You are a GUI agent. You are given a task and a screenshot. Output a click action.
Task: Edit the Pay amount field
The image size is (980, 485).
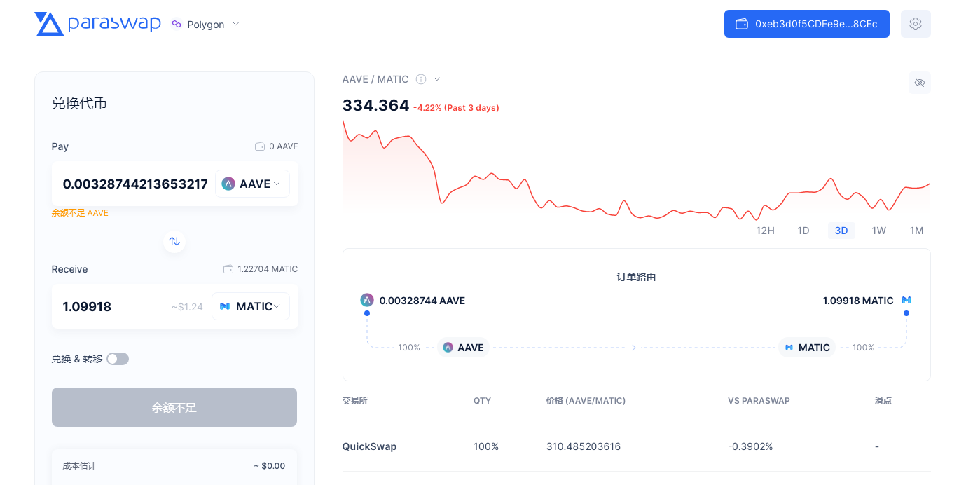click(135, 184)
